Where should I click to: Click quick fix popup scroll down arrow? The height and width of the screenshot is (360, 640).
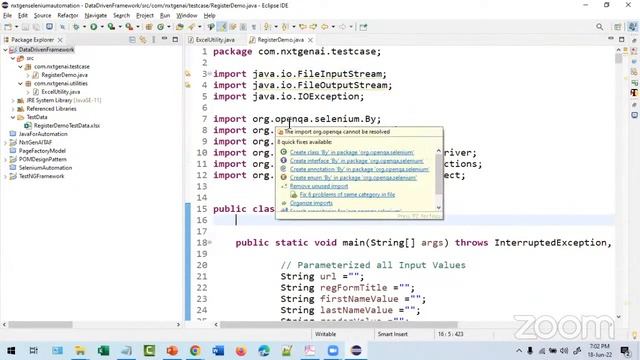439,208
